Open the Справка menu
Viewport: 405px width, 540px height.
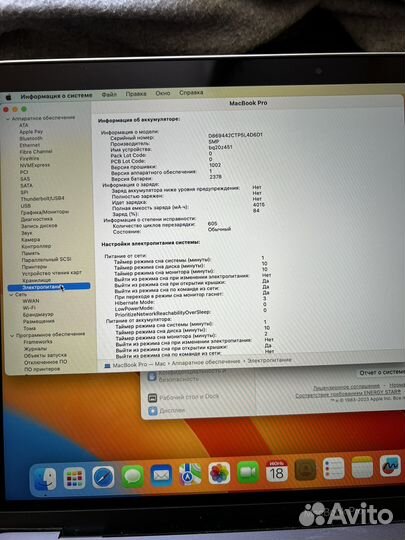tap(191, 93)
